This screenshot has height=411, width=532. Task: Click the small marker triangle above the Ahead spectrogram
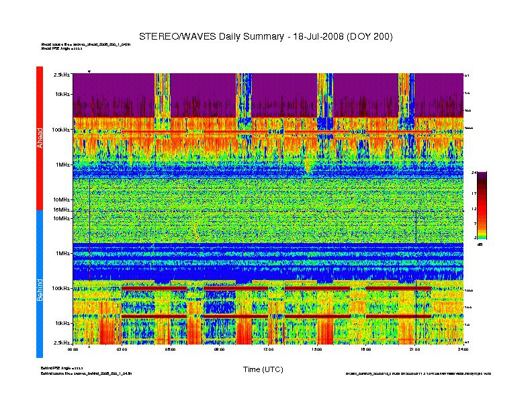(x=89, y=71)
